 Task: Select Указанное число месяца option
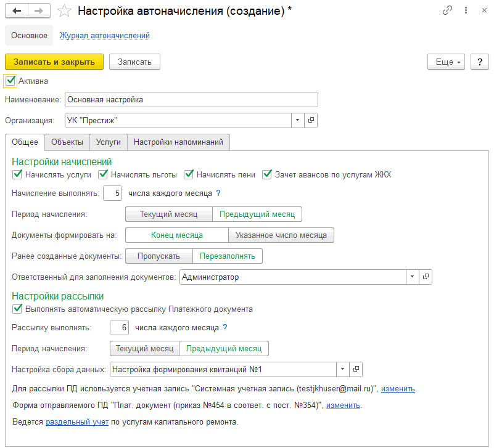281,235
